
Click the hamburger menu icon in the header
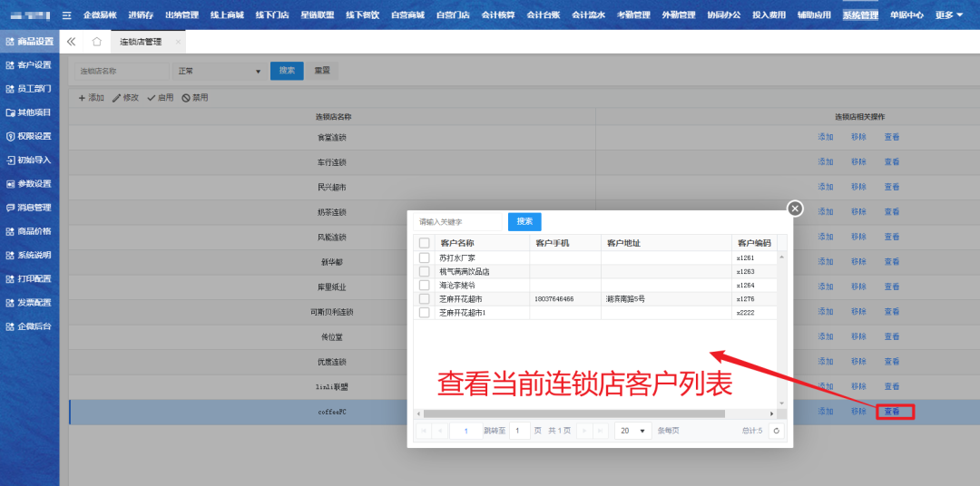(66, 15)
